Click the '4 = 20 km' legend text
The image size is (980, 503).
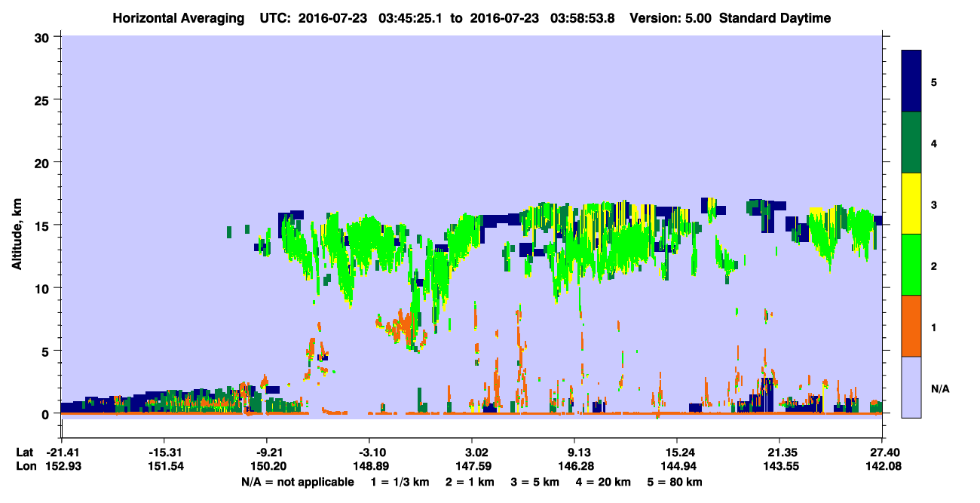pyautogui.click(x=605, y=482)
